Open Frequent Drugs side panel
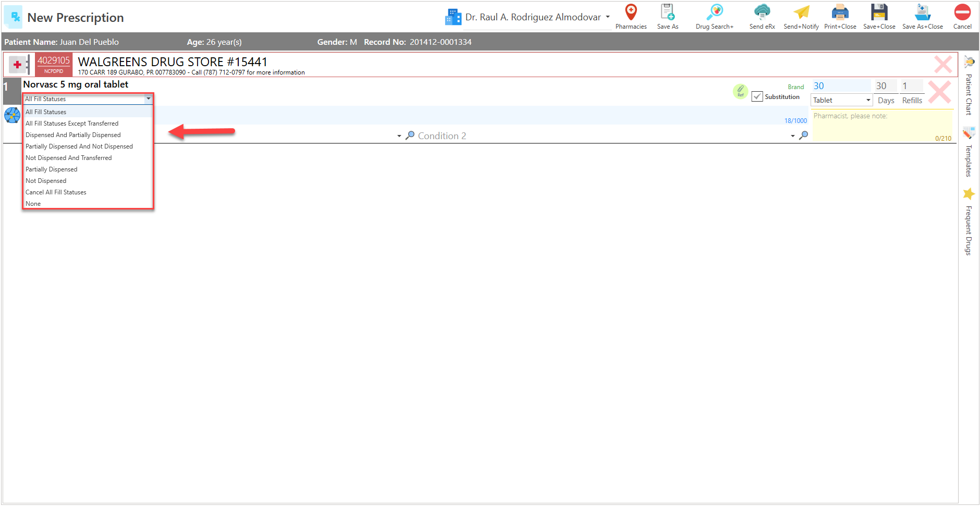980x506 pixels. (x=969, y=222)
